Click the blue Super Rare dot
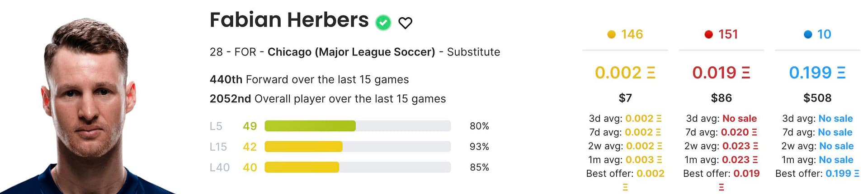Screen dimensions: 868x194 click(x=808, y=34)
